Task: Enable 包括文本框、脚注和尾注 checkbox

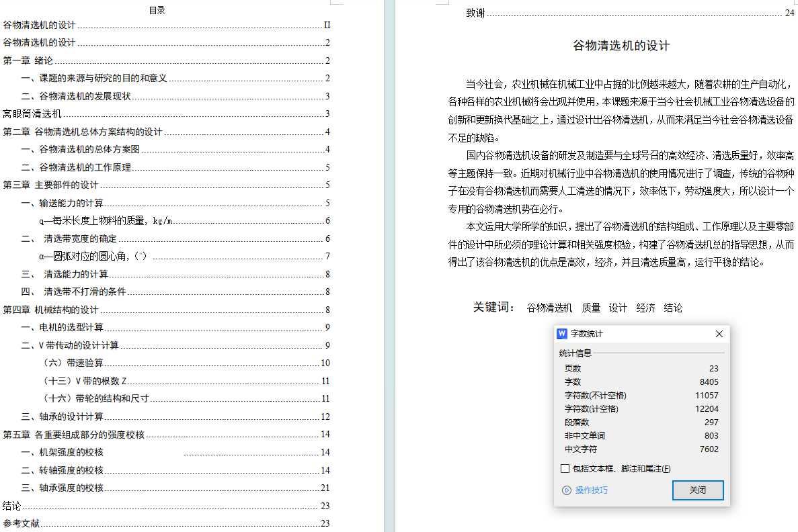Action: coord(565,469)
